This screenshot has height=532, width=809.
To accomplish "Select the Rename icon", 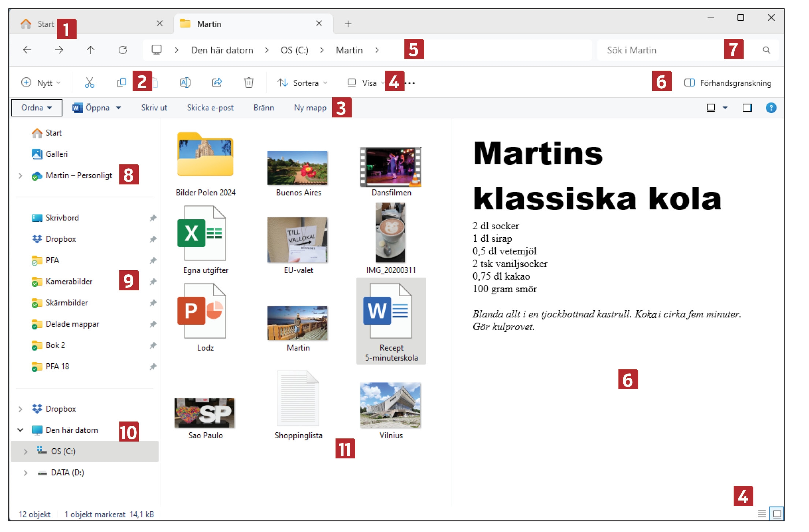I will coord(185,82).
